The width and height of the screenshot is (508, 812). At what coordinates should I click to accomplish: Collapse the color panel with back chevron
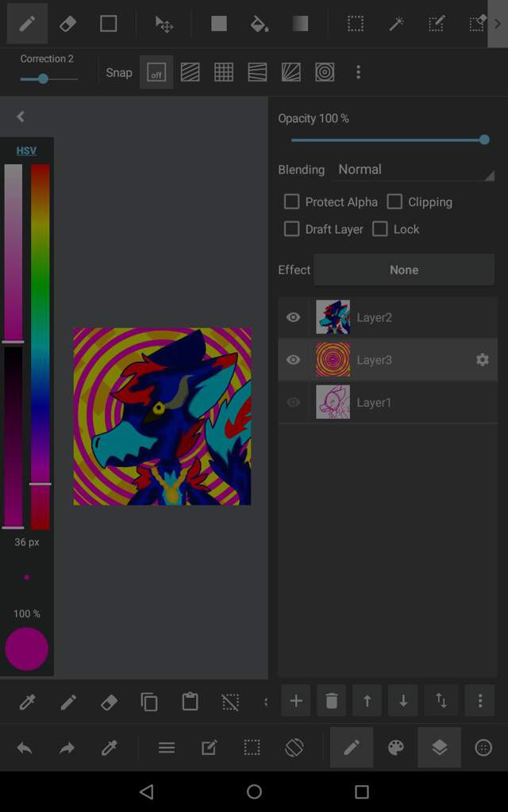pyautogui.click(x=21, y=117)
